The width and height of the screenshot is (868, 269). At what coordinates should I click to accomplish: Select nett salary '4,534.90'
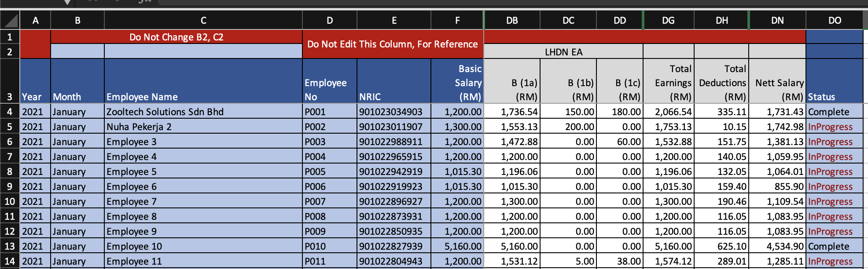pos(777,246)
